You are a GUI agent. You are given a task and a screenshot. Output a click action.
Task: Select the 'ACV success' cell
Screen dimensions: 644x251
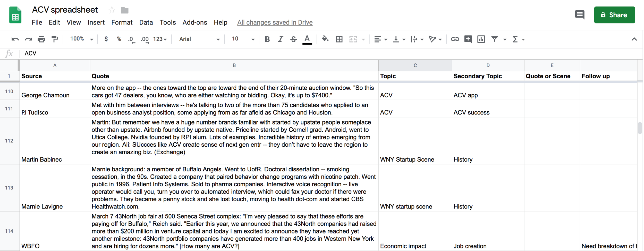point(488,109)
